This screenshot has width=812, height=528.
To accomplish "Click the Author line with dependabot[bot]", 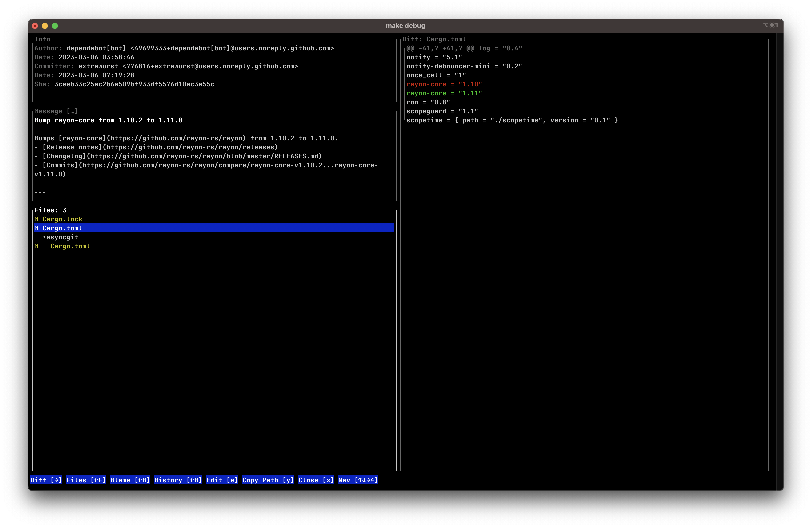I will coord(184,48).
